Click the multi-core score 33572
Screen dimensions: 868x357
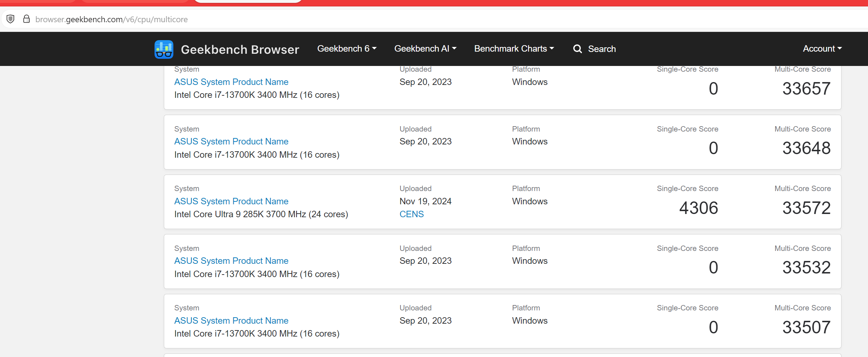coord(806,208)
